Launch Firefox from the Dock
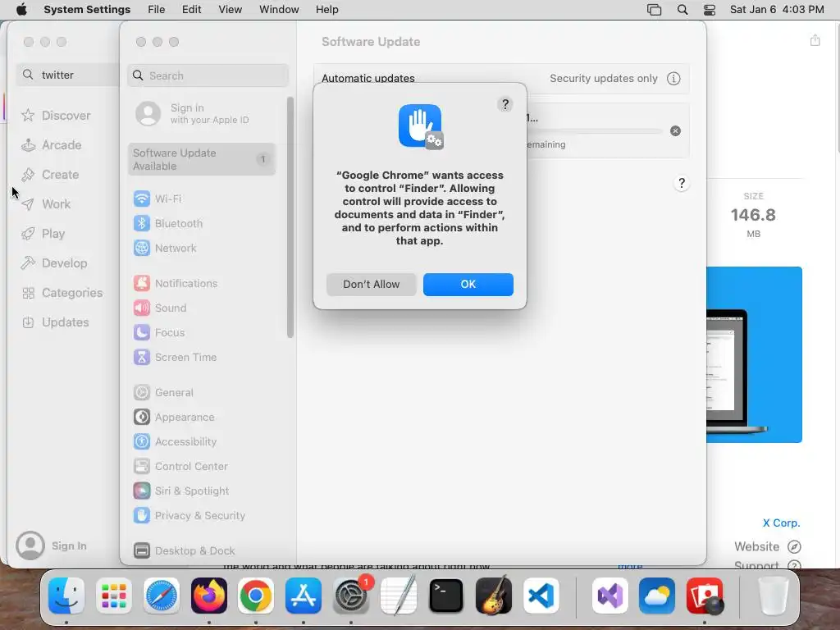This screenshot has width=840, height=630. (209, 596)
